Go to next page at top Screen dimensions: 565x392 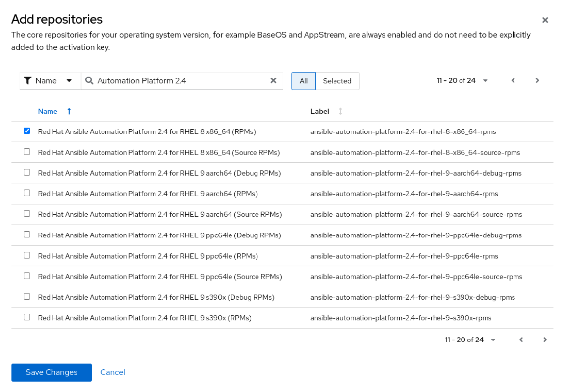tap(537, 81)
